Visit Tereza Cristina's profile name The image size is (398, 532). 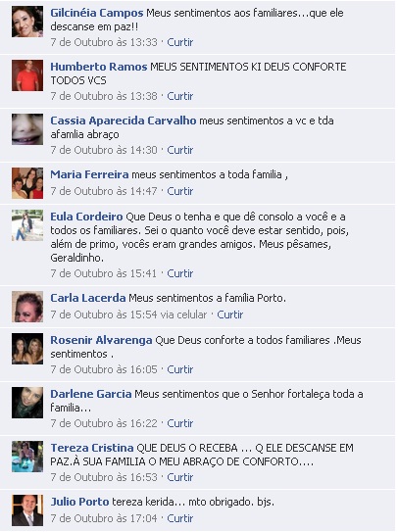[x=92, y=448]
